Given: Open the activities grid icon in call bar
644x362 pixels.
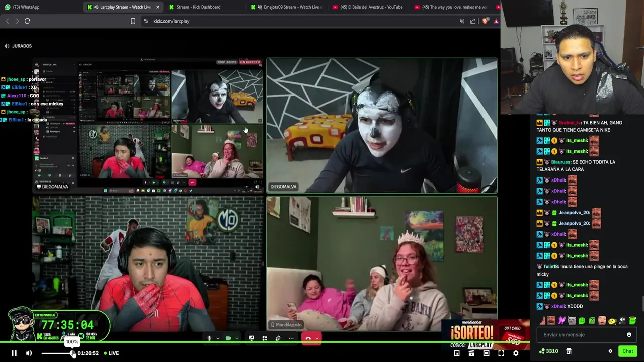Looking at the screenshot, I should tap(265, 338).
